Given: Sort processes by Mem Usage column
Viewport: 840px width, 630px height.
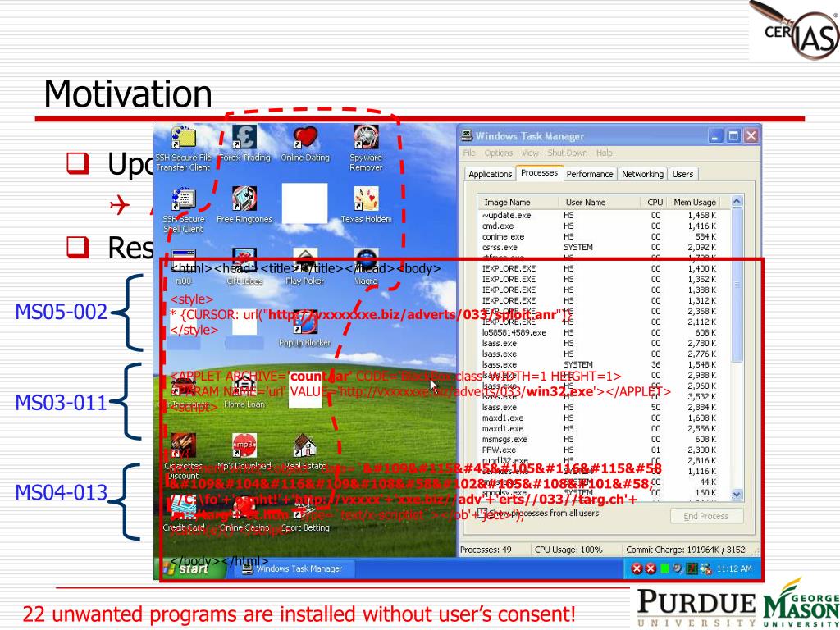Looking at the screenshot, I should click(694, 202).
